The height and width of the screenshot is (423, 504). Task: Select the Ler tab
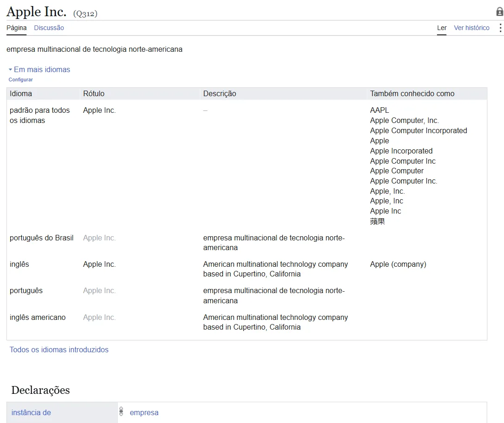tap(442, 28)
